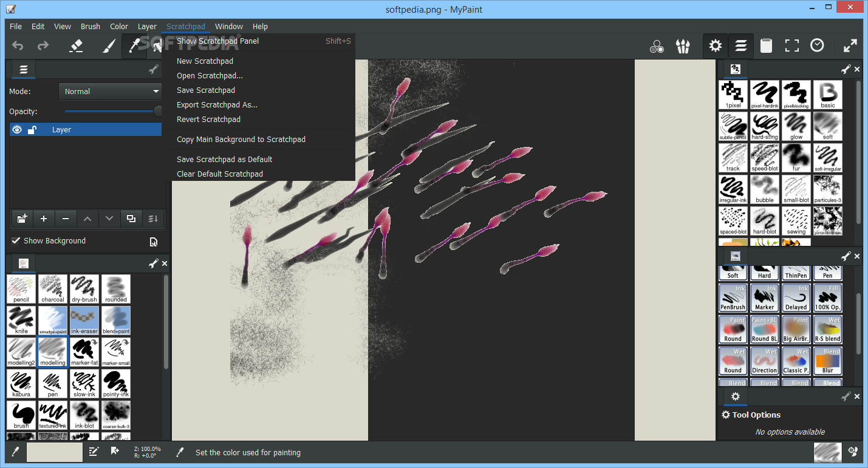Click the add new layer plus button
The image size is (868, 468).
pos(44,219)
